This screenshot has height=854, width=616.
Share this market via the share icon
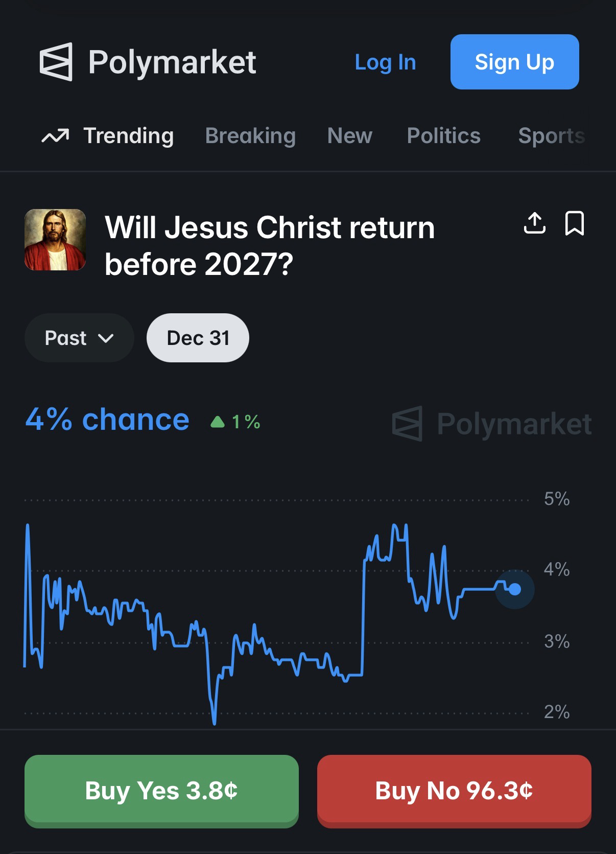(x=534, y=223)
